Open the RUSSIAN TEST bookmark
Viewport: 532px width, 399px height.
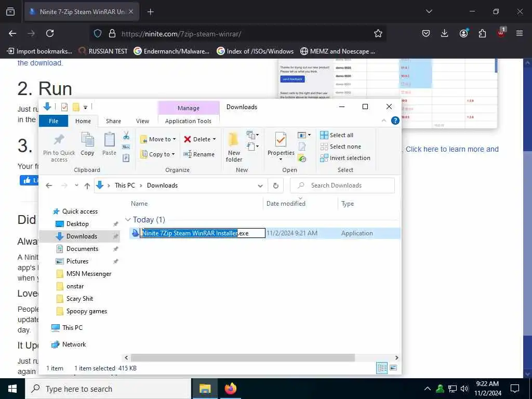coord(103,51)
